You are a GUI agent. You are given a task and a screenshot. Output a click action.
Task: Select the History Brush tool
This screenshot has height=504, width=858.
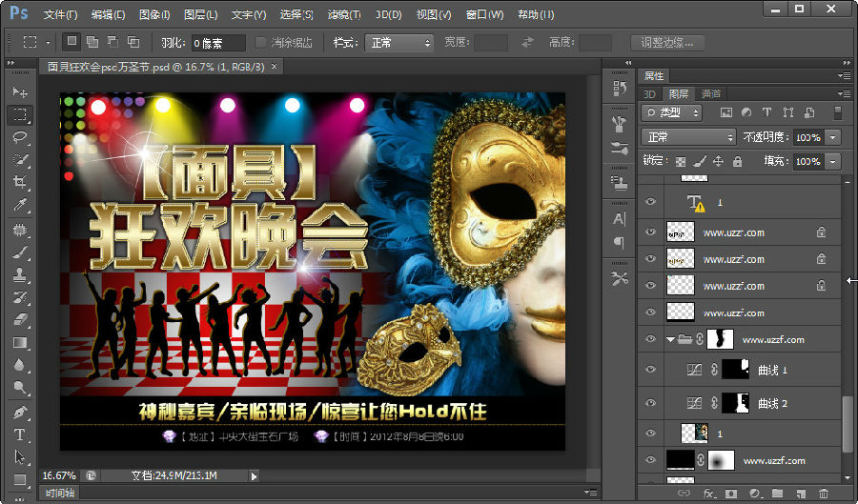click(20, 297)
